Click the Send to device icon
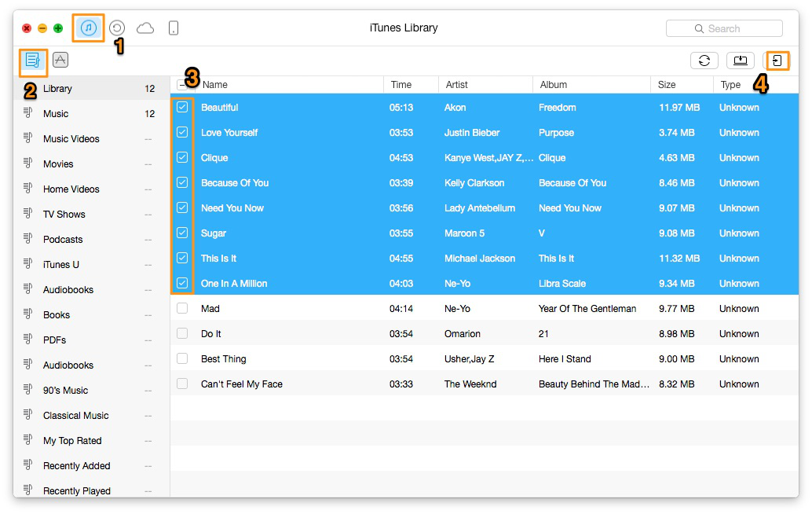This screenshot has width=812, height=514. click(777, 61)
